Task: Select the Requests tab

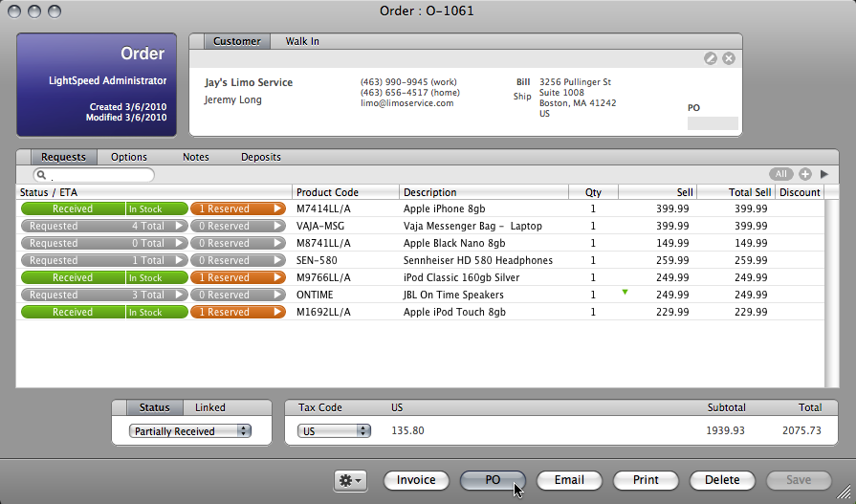Action: coord(63,157)
